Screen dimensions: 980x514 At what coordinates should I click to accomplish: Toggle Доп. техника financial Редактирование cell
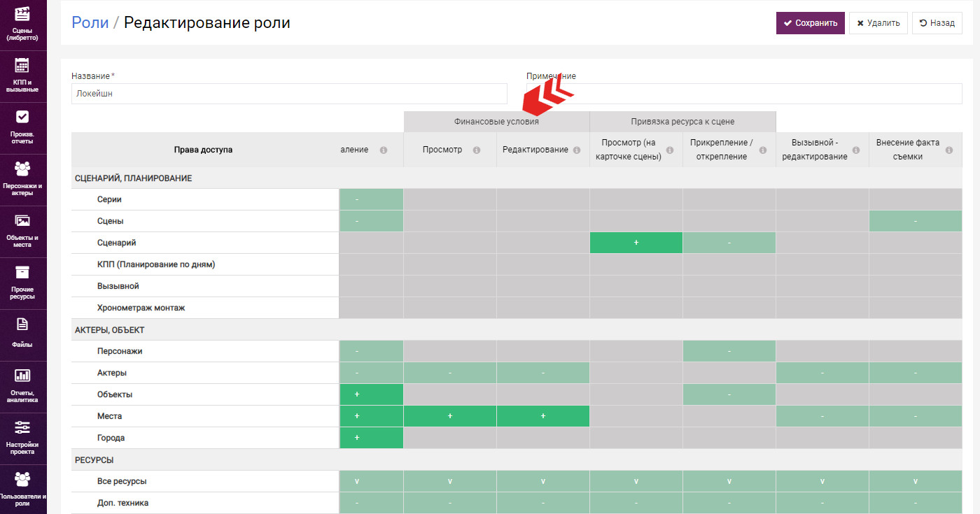pyautogui.click(x=543, y=503)
